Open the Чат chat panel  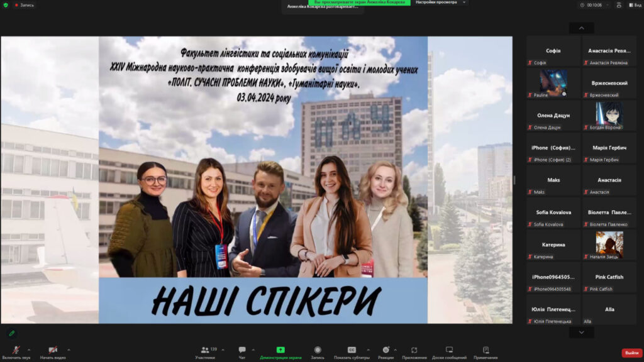242,350
